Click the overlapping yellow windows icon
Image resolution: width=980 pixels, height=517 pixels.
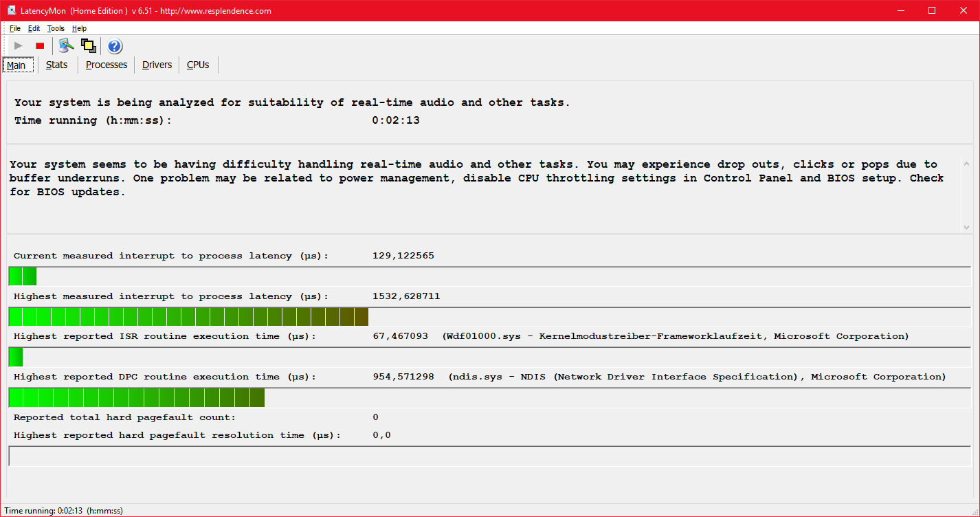click(x=88, y=46)
